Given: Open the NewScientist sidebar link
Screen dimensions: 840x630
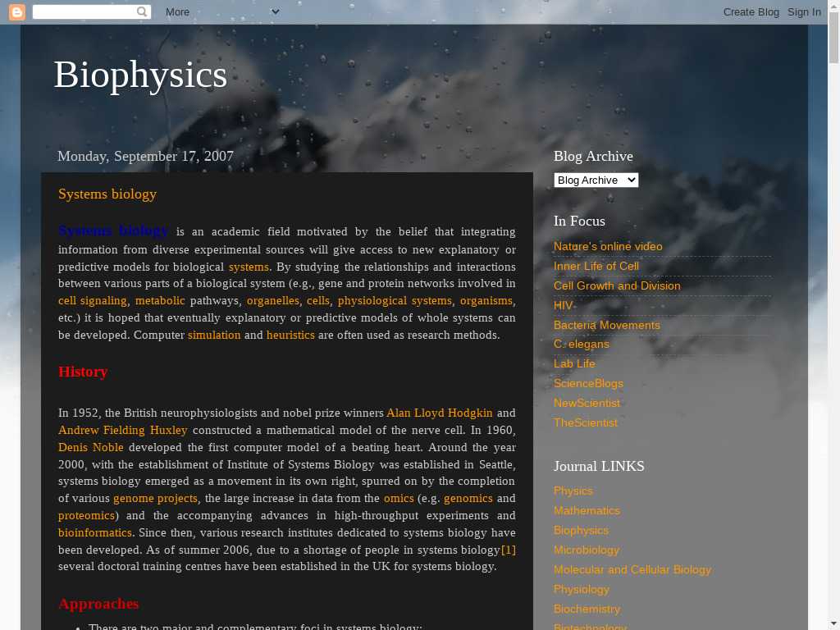Looking at the screenshot, I should [587, 403].
